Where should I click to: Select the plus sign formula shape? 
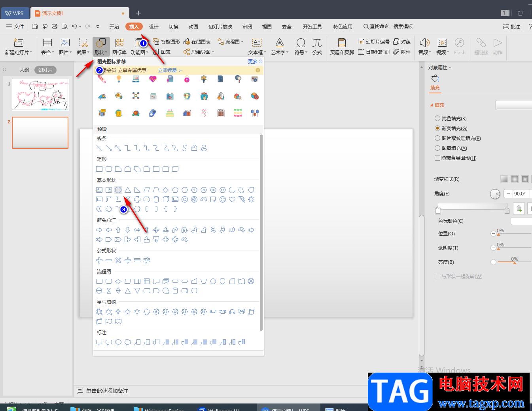point(99,260)
